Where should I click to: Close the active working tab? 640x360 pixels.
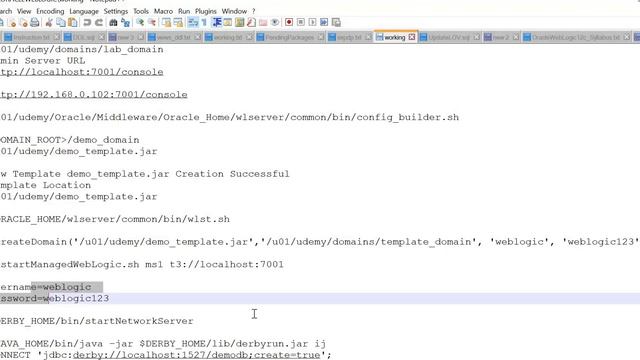pyautogui.click(x=411, y=37)
